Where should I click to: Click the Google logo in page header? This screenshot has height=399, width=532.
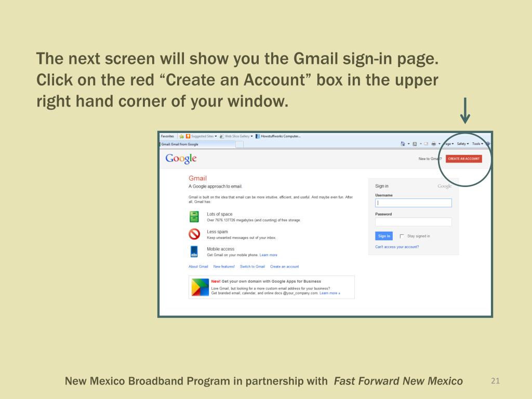[181, 158]
